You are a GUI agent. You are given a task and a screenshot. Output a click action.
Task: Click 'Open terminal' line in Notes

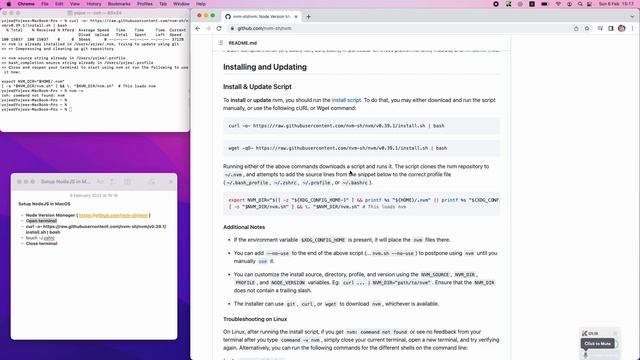(x=41, y=221)
